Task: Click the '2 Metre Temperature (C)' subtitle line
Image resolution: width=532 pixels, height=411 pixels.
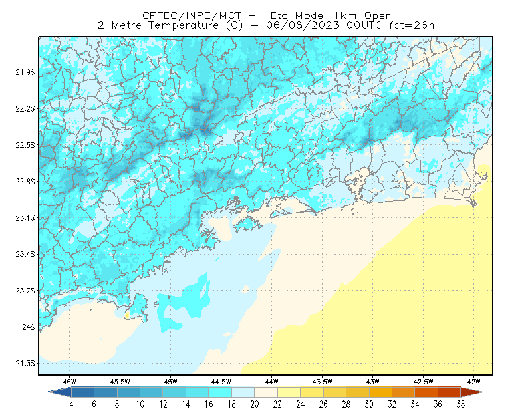Action: [266, 25]
